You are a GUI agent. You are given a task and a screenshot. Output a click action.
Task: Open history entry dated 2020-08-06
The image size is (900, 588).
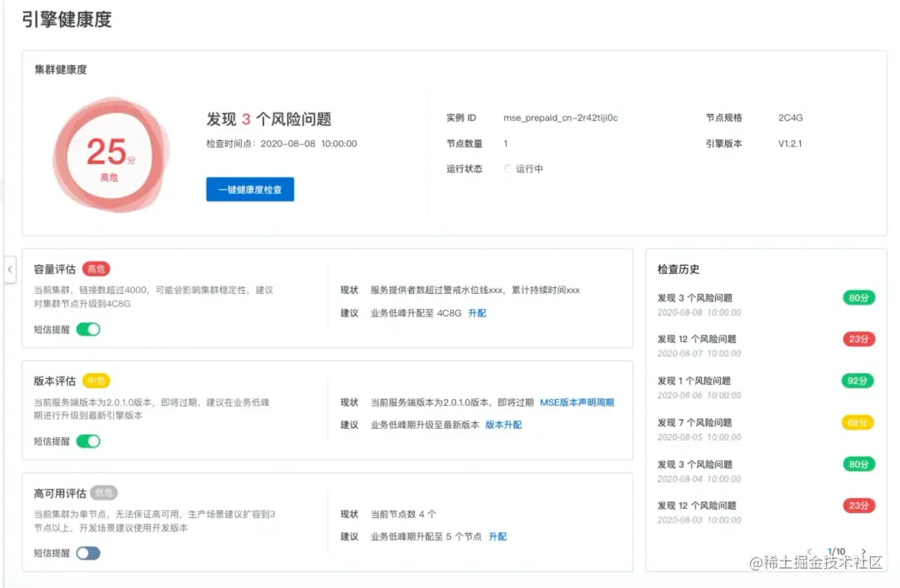coord(766,387)
